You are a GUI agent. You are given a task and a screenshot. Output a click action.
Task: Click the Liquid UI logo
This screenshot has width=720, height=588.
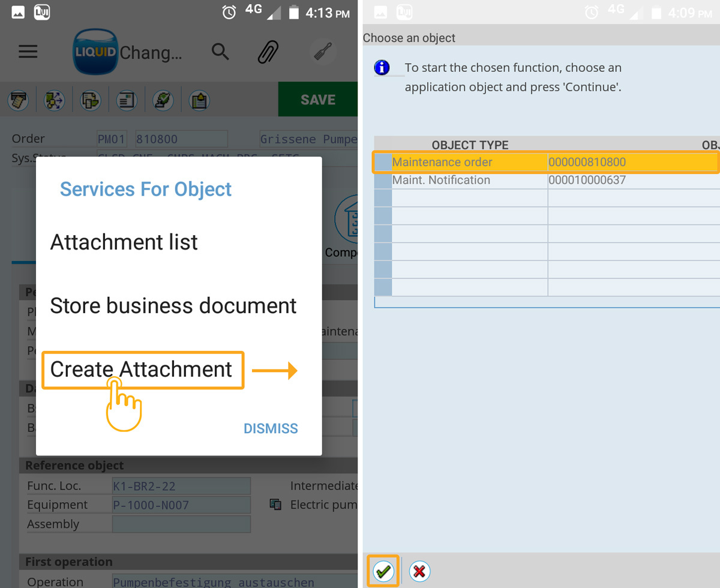(95, 52)
